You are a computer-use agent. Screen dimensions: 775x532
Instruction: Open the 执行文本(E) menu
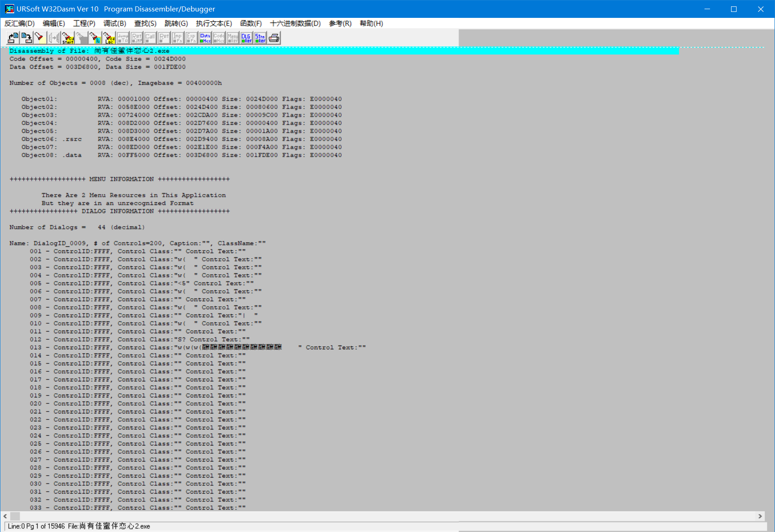tap(214, 23)
